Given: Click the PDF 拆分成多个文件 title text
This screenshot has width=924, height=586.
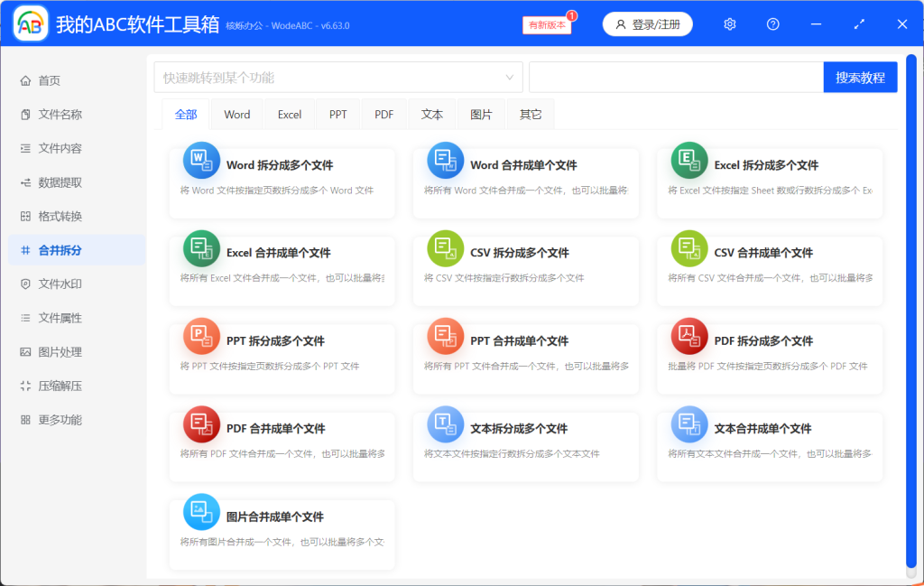Looking at the screenshot, I should tap(763, 340).
